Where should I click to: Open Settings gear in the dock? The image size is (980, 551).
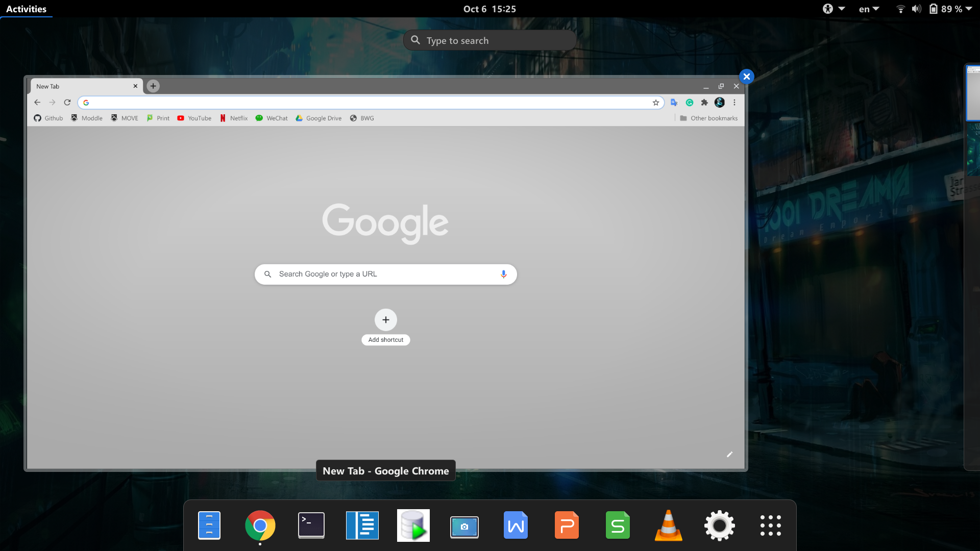click(720, 525)
